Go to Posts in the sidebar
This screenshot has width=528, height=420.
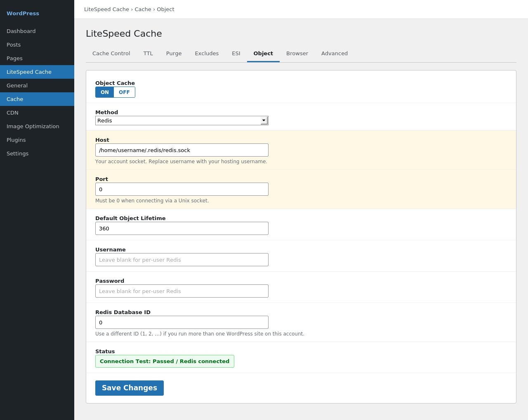37,45
